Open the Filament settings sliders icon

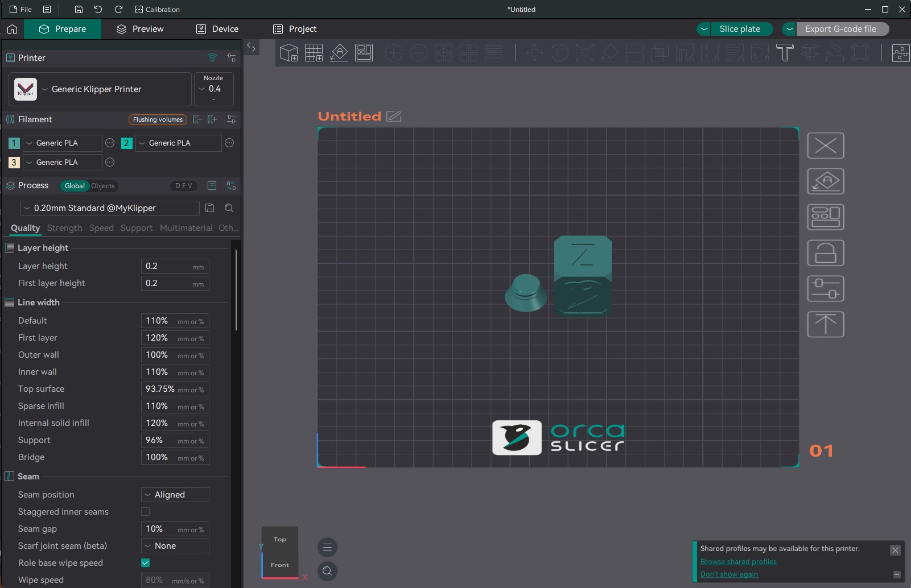point(231,119)
